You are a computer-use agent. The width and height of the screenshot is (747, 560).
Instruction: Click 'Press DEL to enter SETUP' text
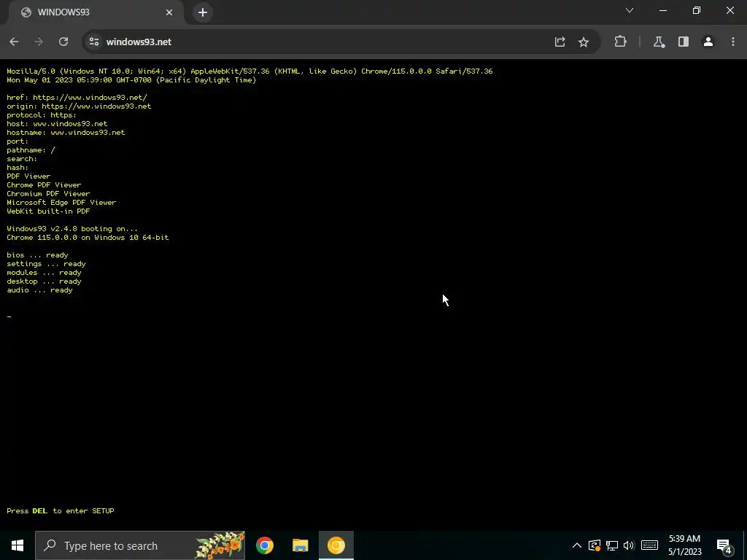[61, 511]
